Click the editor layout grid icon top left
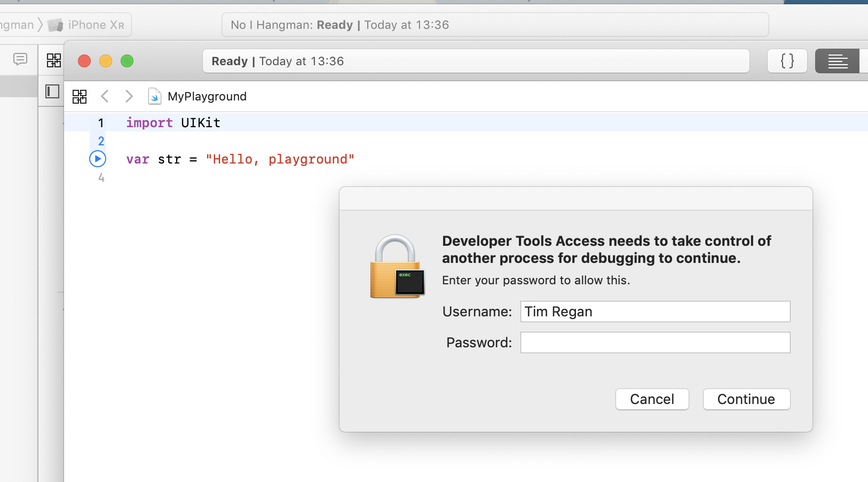 [53, 60]
